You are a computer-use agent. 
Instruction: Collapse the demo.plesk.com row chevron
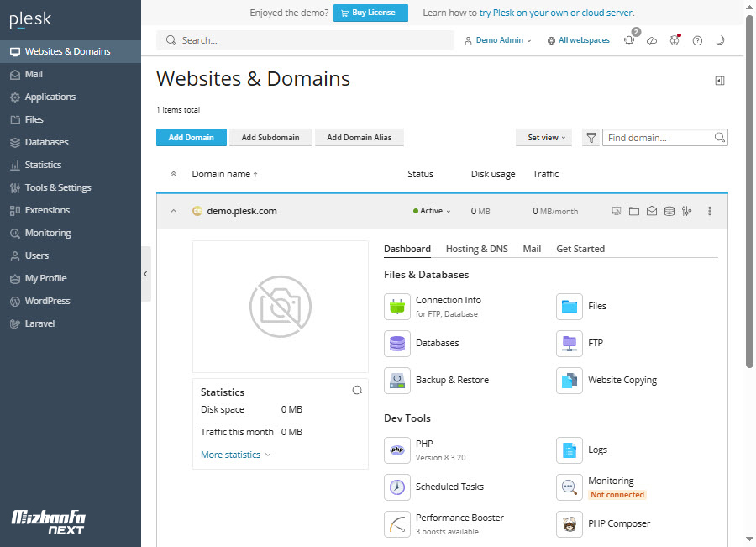click(174, 211)
